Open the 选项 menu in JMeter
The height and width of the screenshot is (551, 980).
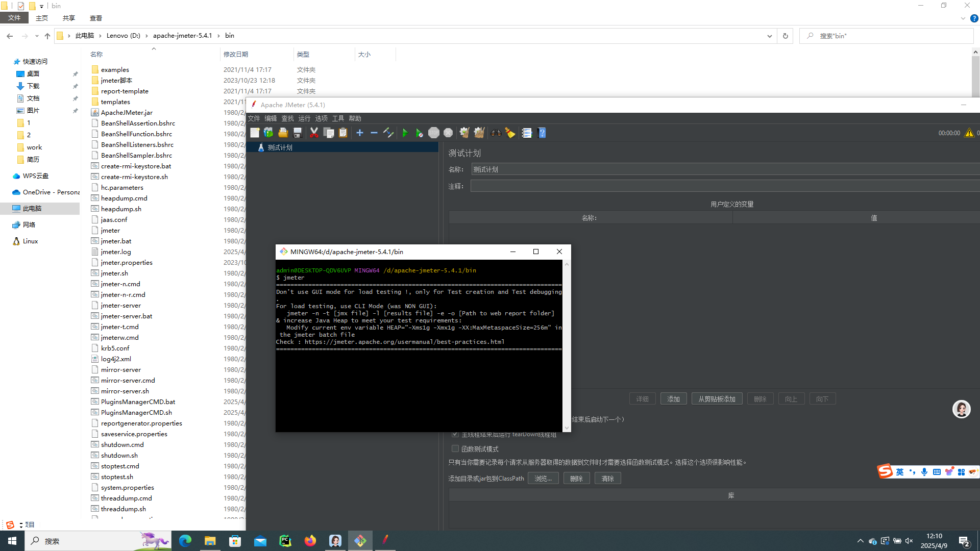click(x=321, y=118)
